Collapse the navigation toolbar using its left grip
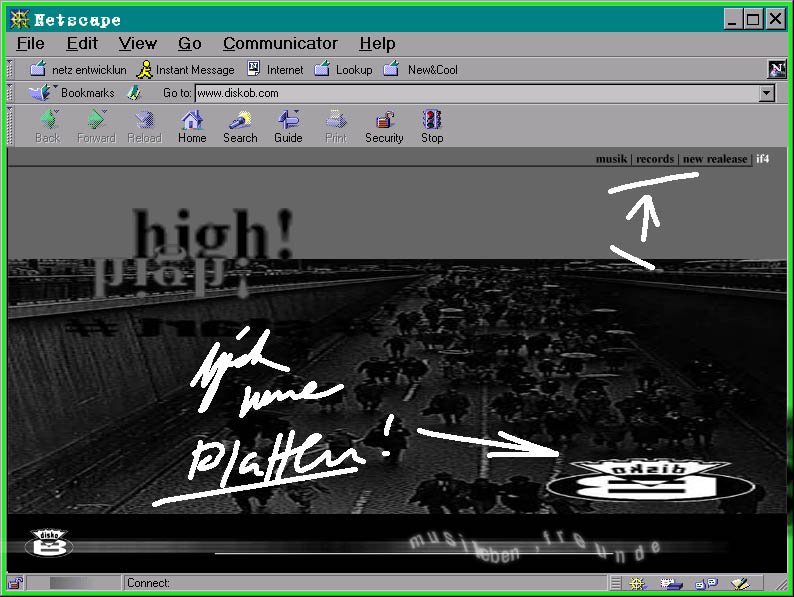Image resolution: width=794 pixels, height=597 pixels. pos(11,126)
